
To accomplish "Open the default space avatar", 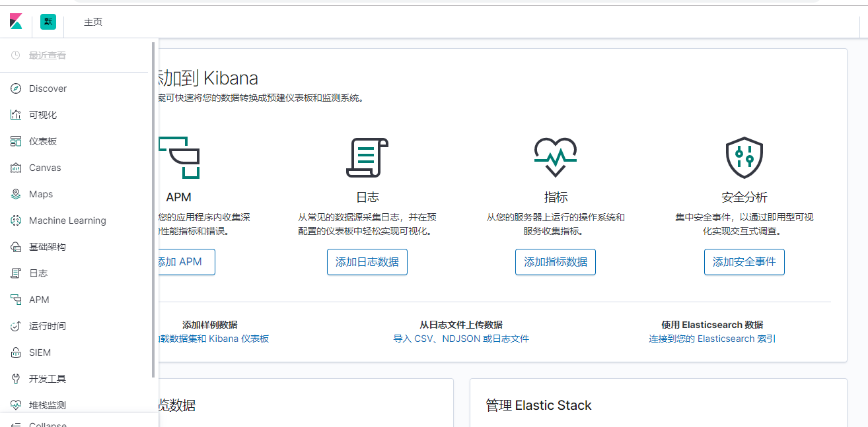I will pos(48,22).
